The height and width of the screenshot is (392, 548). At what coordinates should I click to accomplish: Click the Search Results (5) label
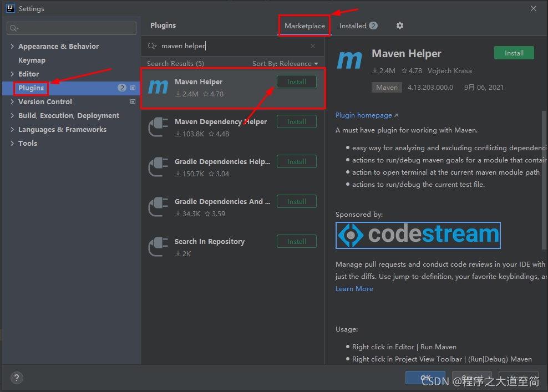coord(175,64)
